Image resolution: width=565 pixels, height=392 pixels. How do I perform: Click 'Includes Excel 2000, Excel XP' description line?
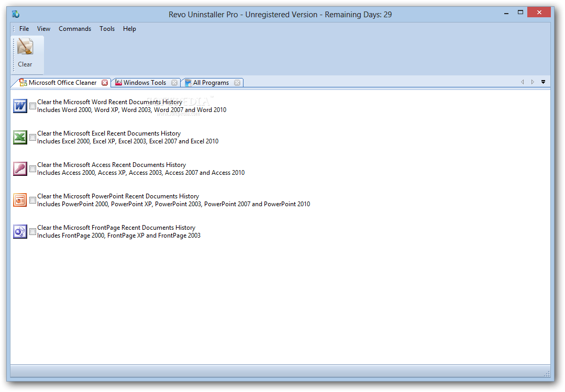click(128, 141)
